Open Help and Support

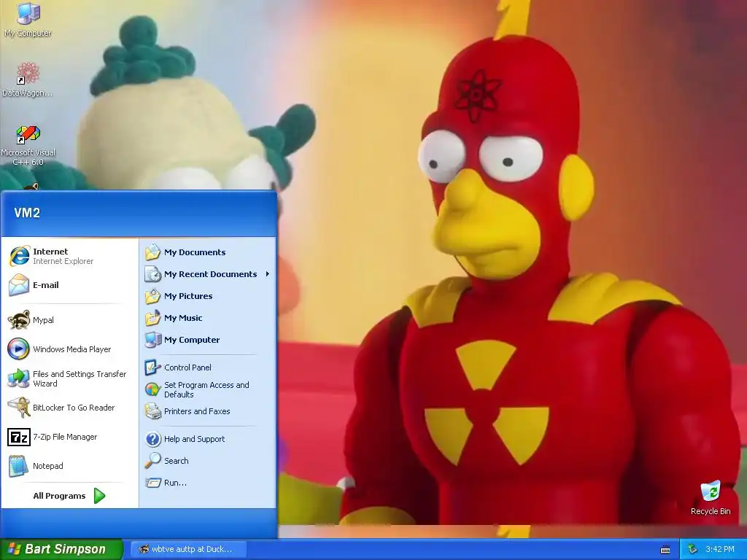[208, 439]
